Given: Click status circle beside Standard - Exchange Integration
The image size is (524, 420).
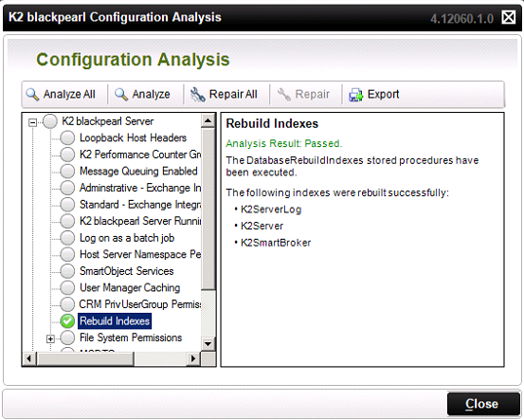Looking at the screenshot, I should (x=67, y=205).
